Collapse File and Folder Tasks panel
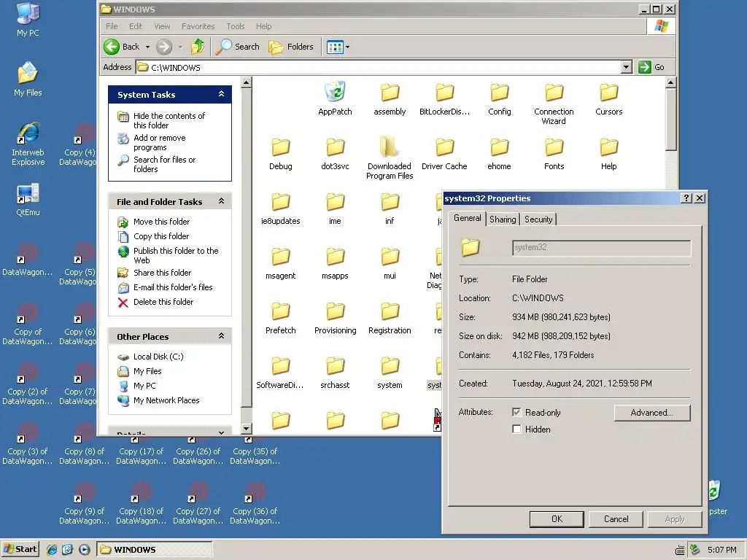The image size is (747, 560). 221,201
